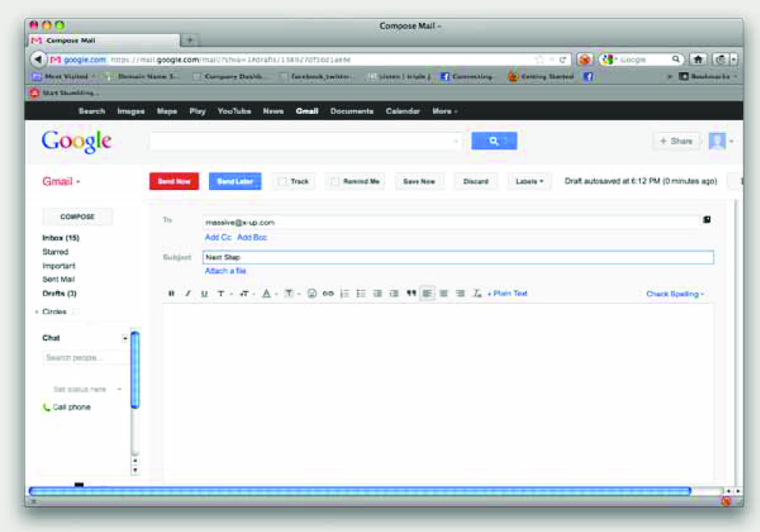Align message text to the left
Viewport: 760px width, 532px height.
click(427, 293)
